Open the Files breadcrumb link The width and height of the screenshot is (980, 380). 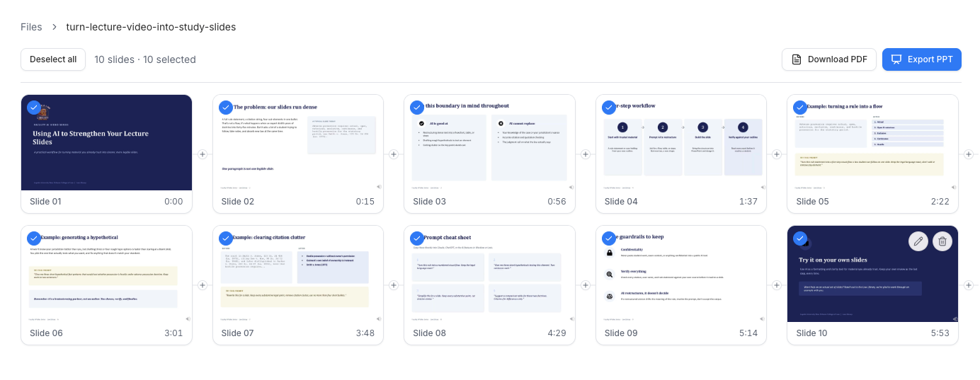(x=31, y=27)
